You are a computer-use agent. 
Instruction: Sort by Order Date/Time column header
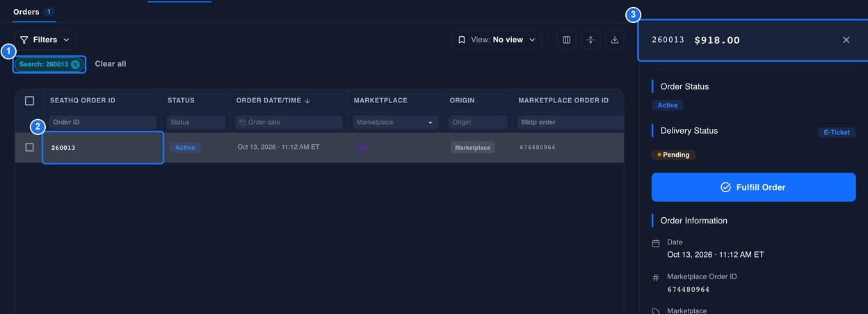pyautogui.click(x=273, y=100)
